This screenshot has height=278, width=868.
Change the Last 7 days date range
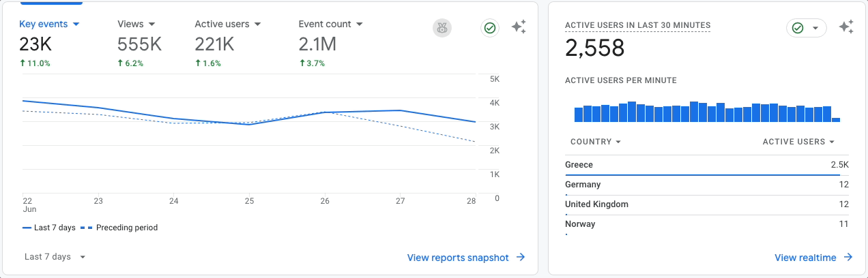click(55, 257)
